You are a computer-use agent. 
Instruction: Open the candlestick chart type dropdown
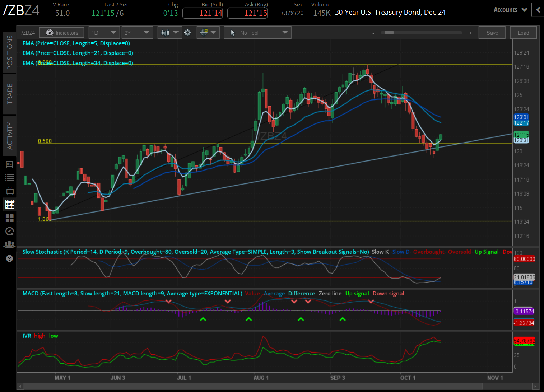point(169,32)
